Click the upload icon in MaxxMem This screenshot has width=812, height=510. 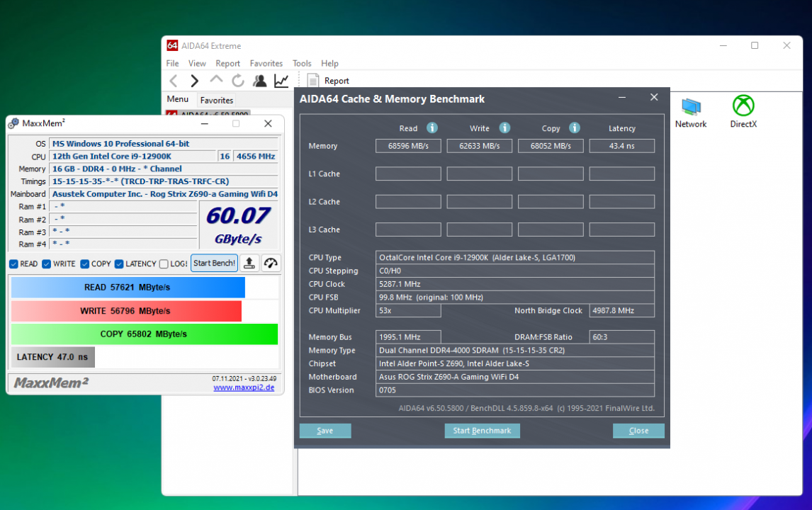click(x=249, y=263)
